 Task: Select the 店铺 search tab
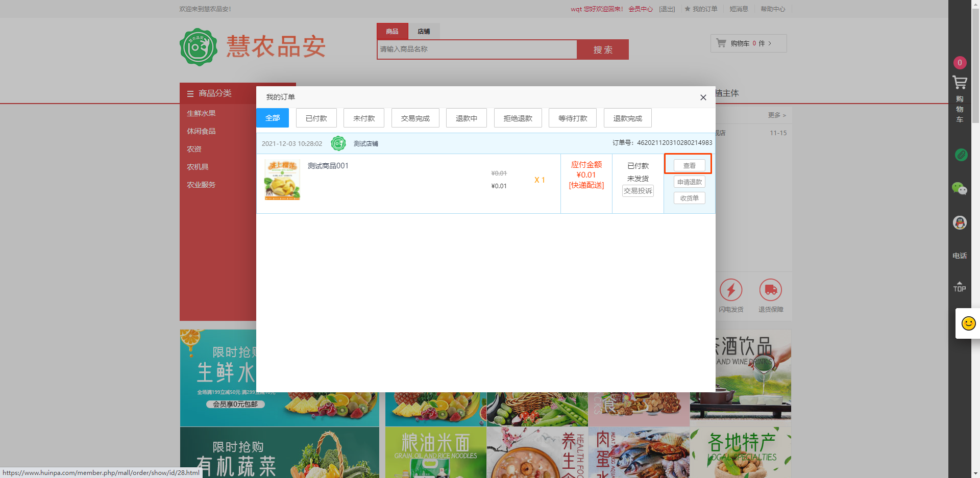(424, 32)
